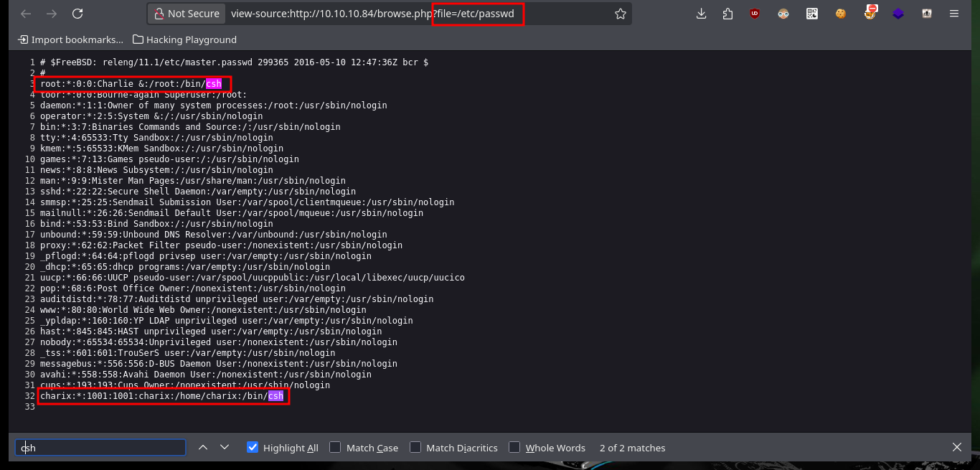The width and height of the screenshot is (980, 470).
Task: Enable the Match Case checkbox
Action: point(335,447)
